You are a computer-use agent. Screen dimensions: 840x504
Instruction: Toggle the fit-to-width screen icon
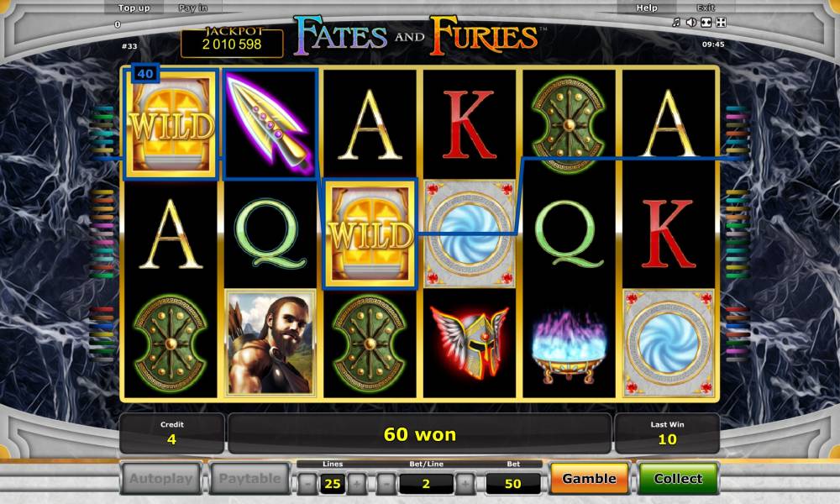[x=706, y=22]
